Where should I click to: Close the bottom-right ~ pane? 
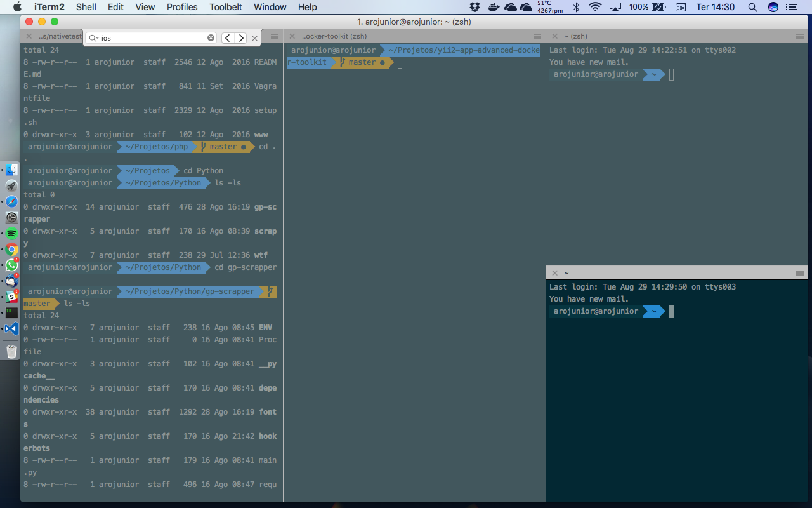tap(554, 272)
